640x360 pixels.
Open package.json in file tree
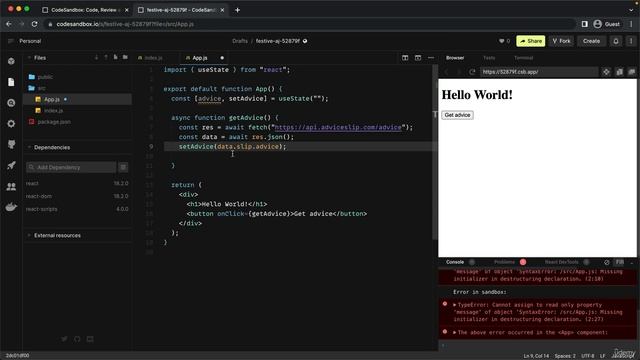54,122
